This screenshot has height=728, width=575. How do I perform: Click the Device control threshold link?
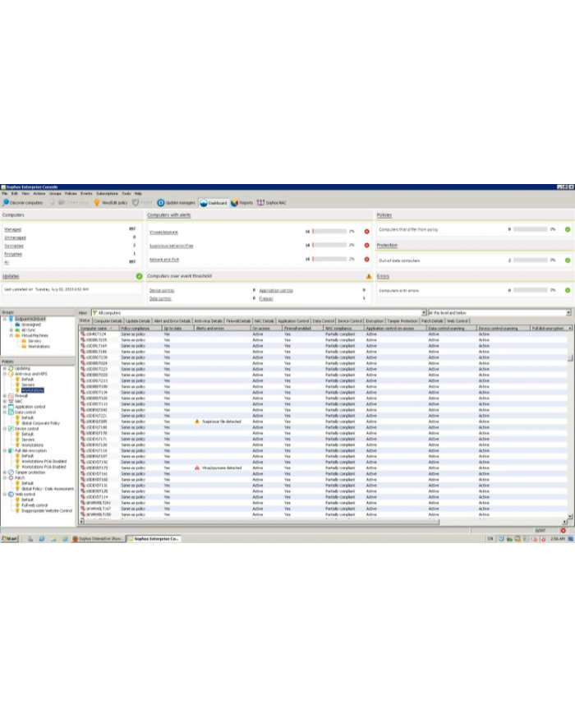pyautogui.click(x=162, y=291)
